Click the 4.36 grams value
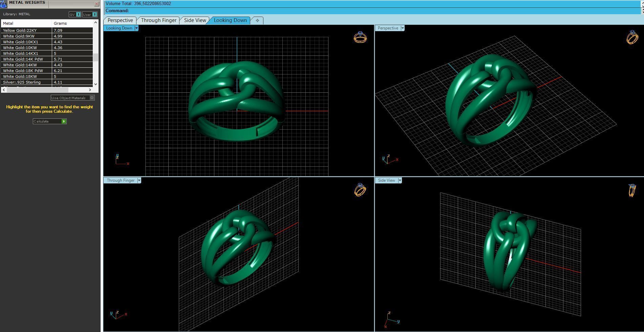644x332 pixels. pyautogui.click(x=58, y=48)
